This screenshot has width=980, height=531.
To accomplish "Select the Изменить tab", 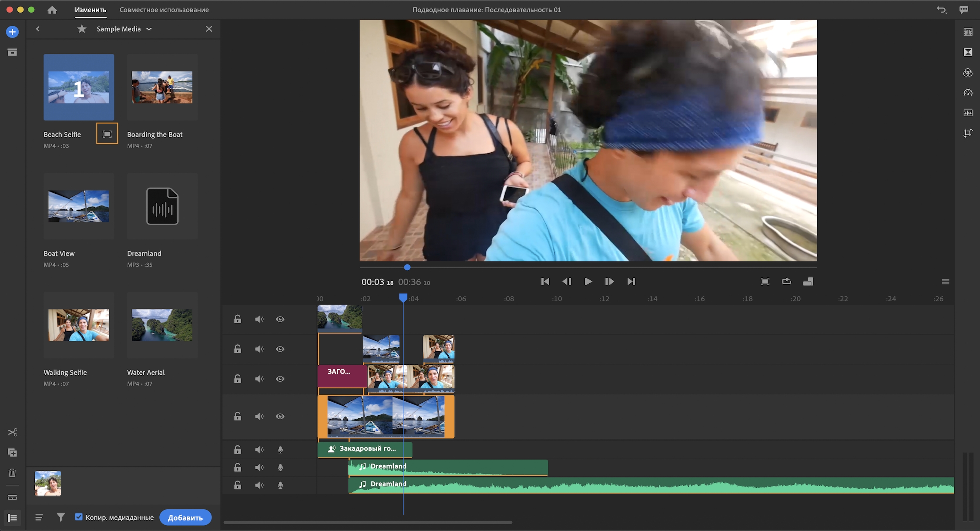I will point(91,10).
